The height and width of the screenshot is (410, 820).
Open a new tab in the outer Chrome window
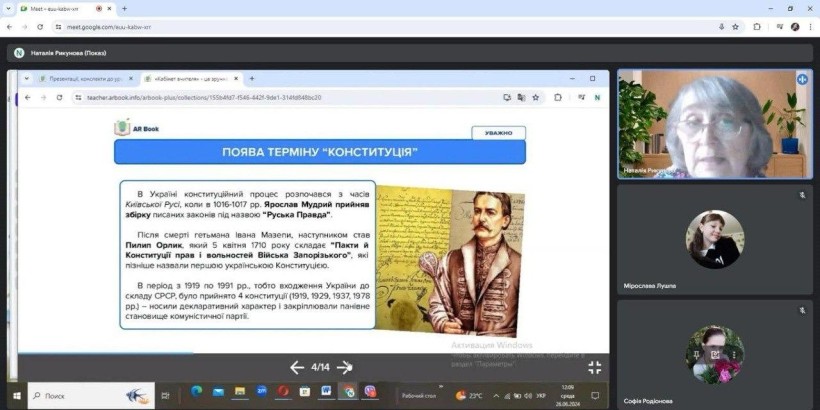tap(124, 9)
